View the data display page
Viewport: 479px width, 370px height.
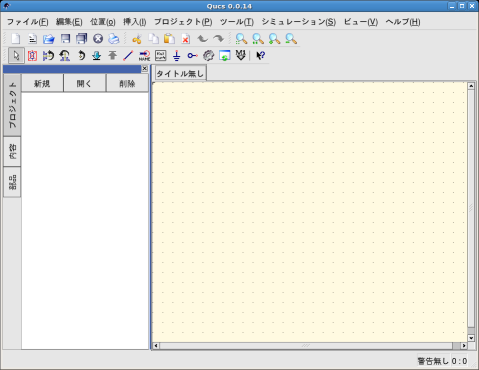click(x=225, y=55)
